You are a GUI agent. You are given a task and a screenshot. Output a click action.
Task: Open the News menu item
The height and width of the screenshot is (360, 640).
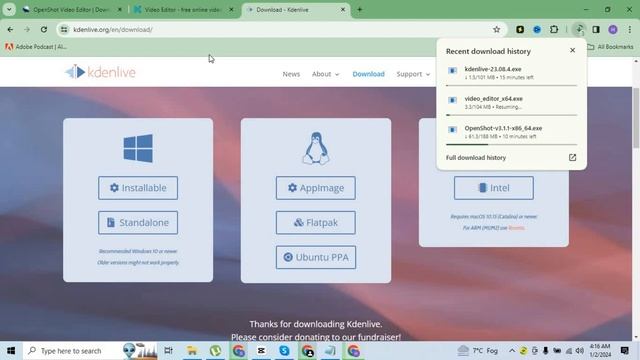coord(291,74)
